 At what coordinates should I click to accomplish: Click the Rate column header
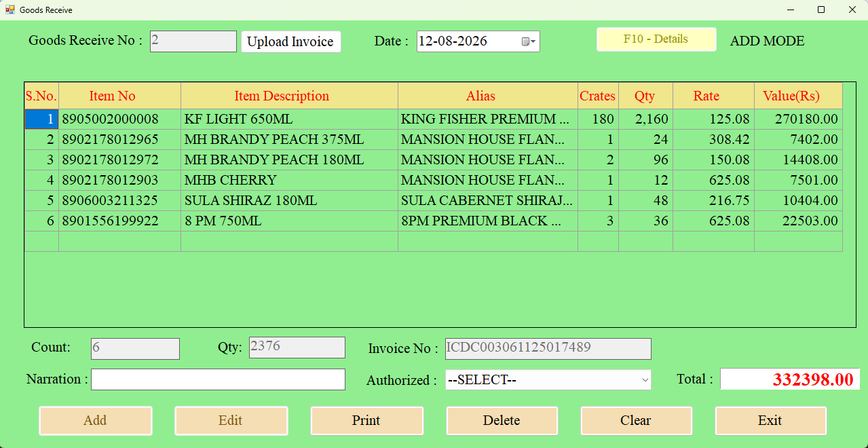click(x=713, y=96)
